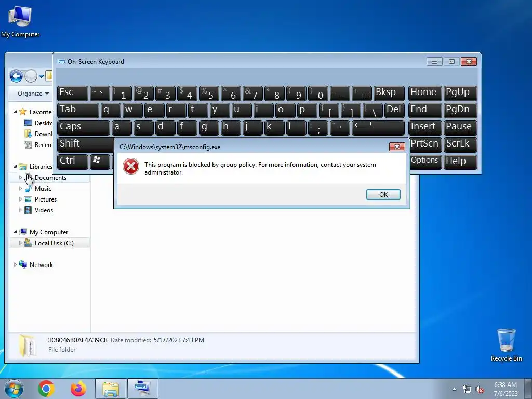Screen dimensions: 532x399
Task: Click the red error icon in the dialog
Action: click(x=130, y=167)
